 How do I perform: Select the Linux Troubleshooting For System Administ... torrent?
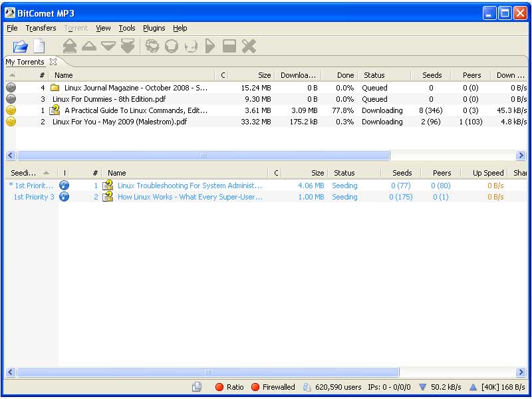pos(190,186)
